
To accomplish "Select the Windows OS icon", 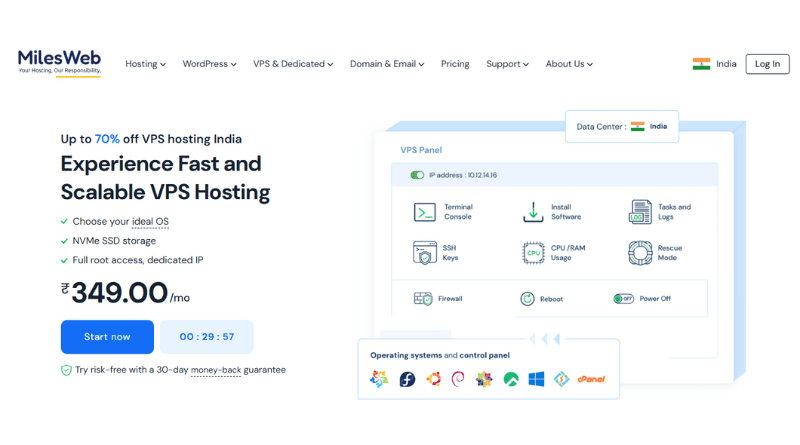I will coord(536,379).
